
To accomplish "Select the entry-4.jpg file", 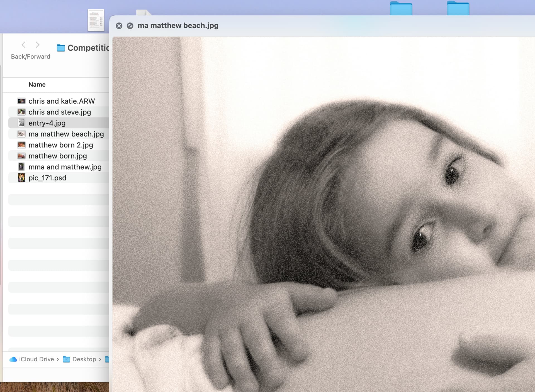I will coord(47,123).
